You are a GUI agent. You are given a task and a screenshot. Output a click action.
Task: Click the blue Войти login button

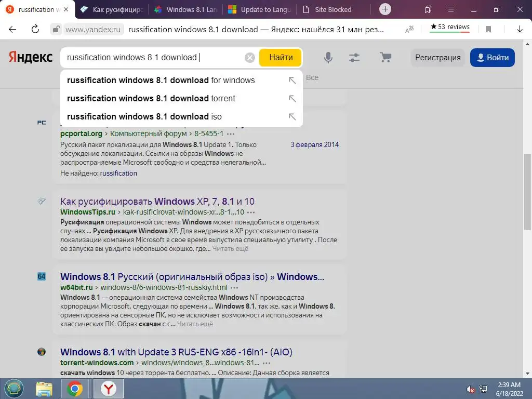493,58
